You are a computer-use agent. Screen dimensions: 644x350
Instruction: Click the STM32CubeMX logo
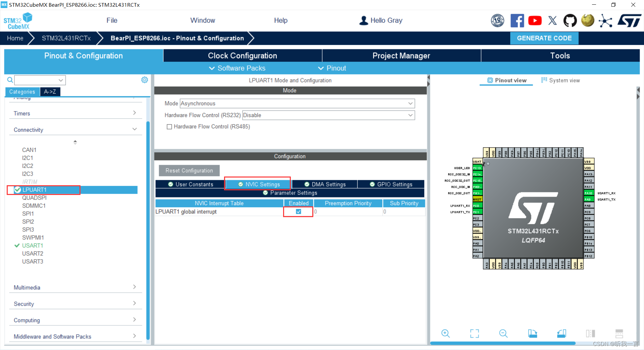18,21
